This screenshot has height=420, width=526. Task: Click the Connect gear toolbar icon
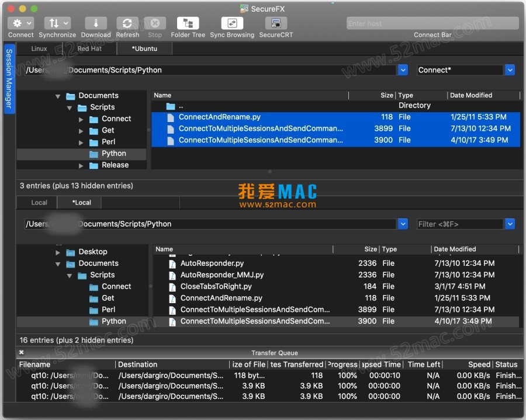click(20, 23)
